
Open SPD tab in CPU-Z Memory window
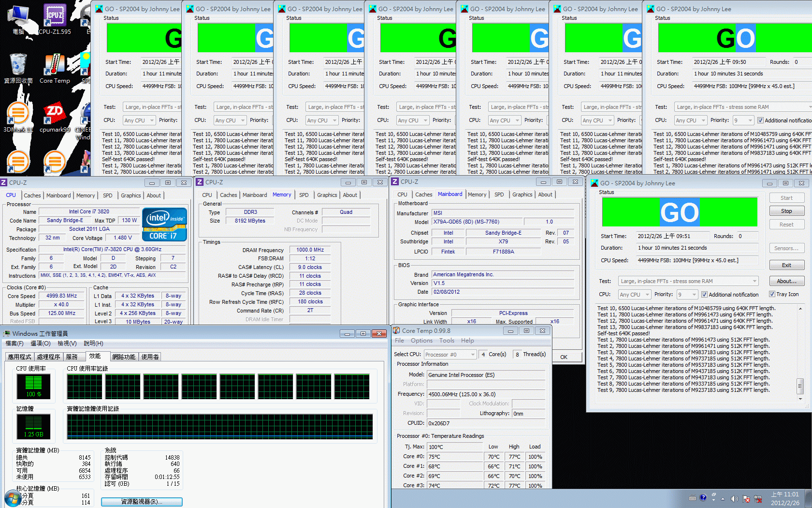tap(304, 195)
